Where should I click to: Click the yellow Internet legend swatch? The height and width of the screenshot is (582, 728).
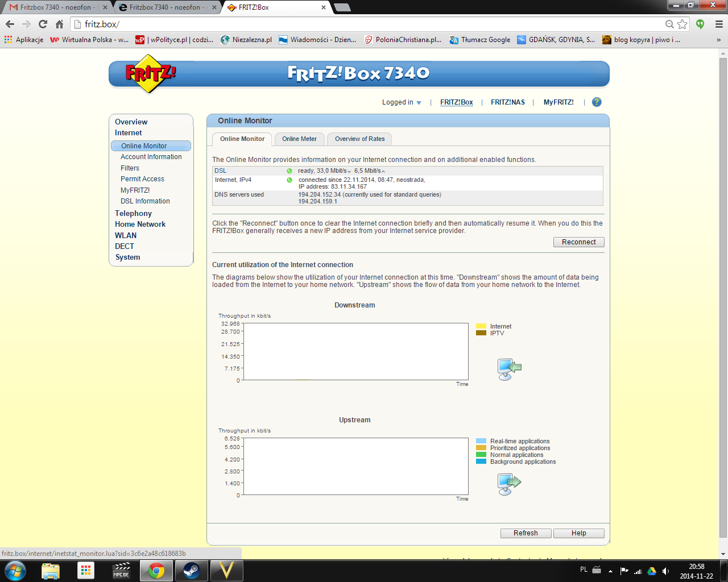tap(481, 326)
